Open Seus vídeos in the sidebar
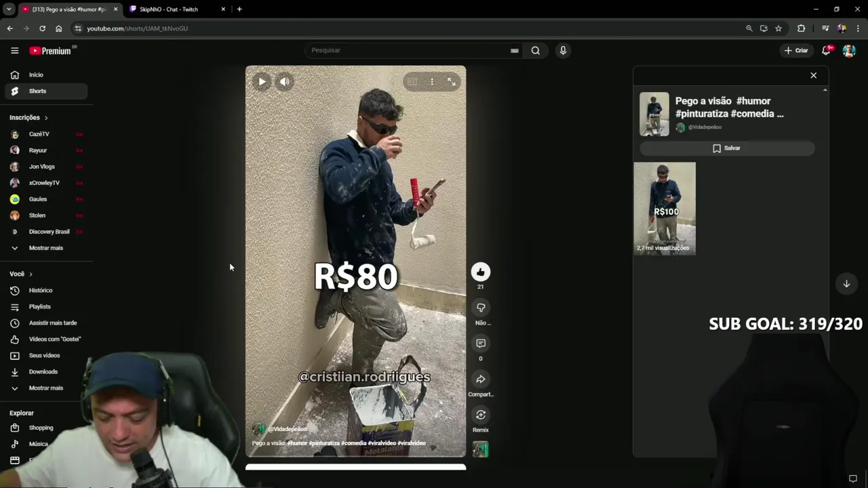The width and height of the screenshot is (868, 488). coord(46,355)
